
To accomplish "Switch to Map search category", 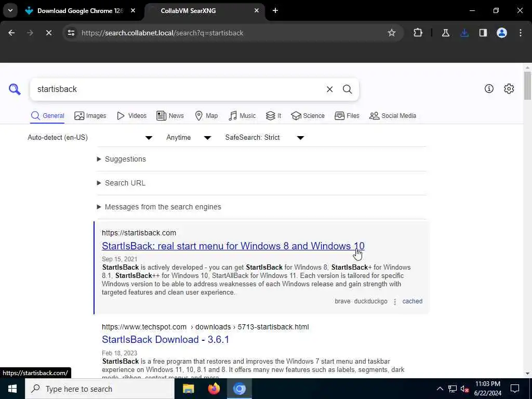I will pos(206,116).
